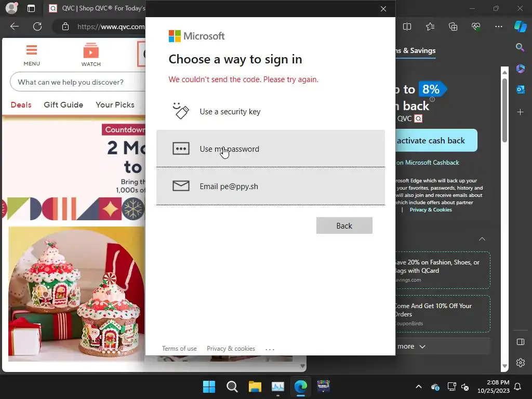
Task: Open Windows taskbar Search icon
Action: click(x=232, y=387)
